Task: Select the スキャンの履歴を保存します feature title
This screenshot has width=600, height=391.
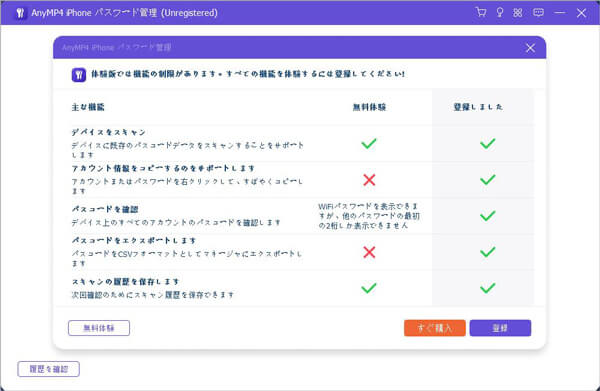Action: tap(126, 282)
